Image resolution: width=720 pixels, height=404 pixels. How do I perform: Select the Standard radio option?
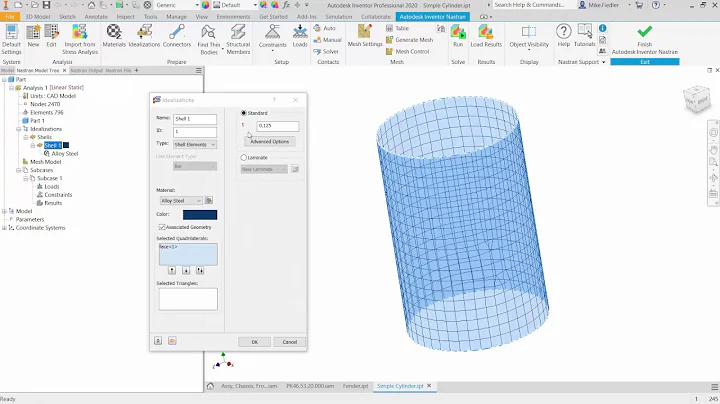coord(244,113)
